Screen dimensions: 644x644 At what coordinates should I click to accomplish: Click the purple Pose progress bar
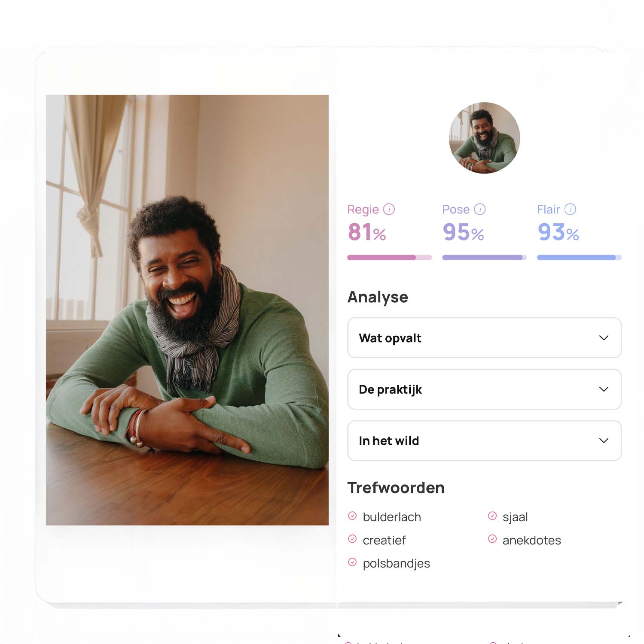484,258
